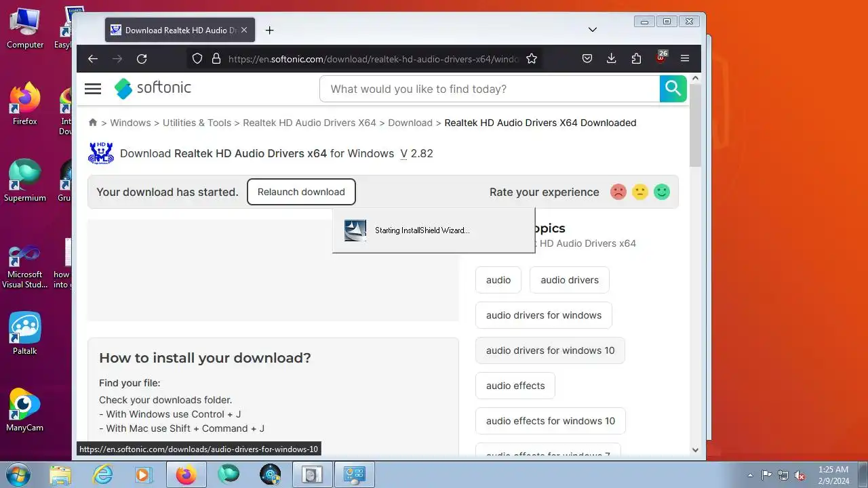This screenshot has width=868, height=488.
Task: Click the taskbar clock showing 1:25 AM
Action: coord(833,474)
